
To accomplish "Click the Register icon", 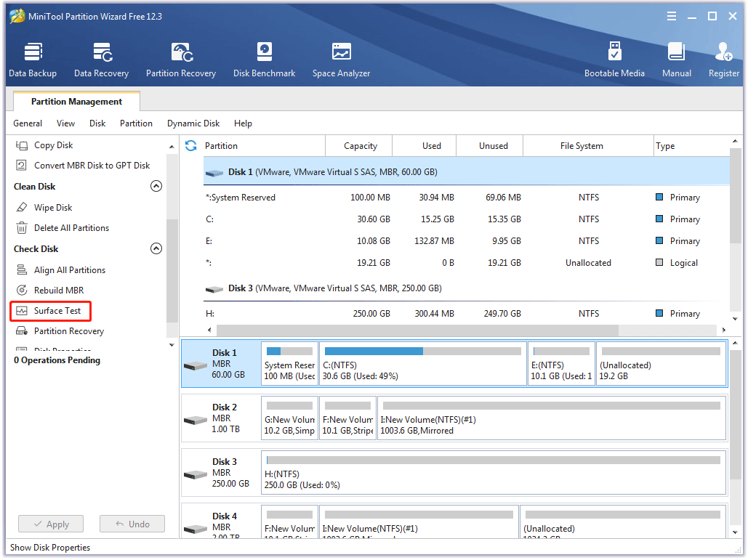I will click(x=723, y=52).
